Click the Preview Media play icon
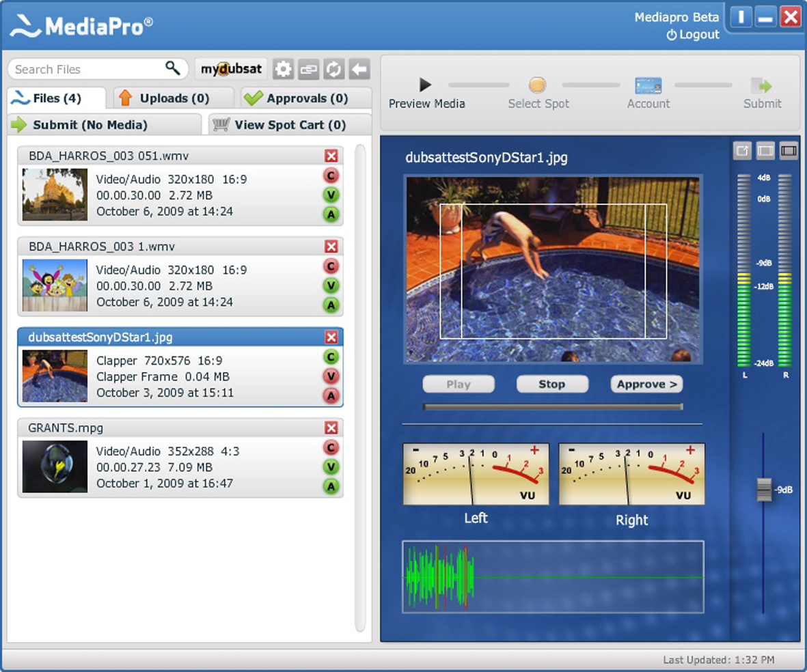807x672 pixels. (425, 85)
